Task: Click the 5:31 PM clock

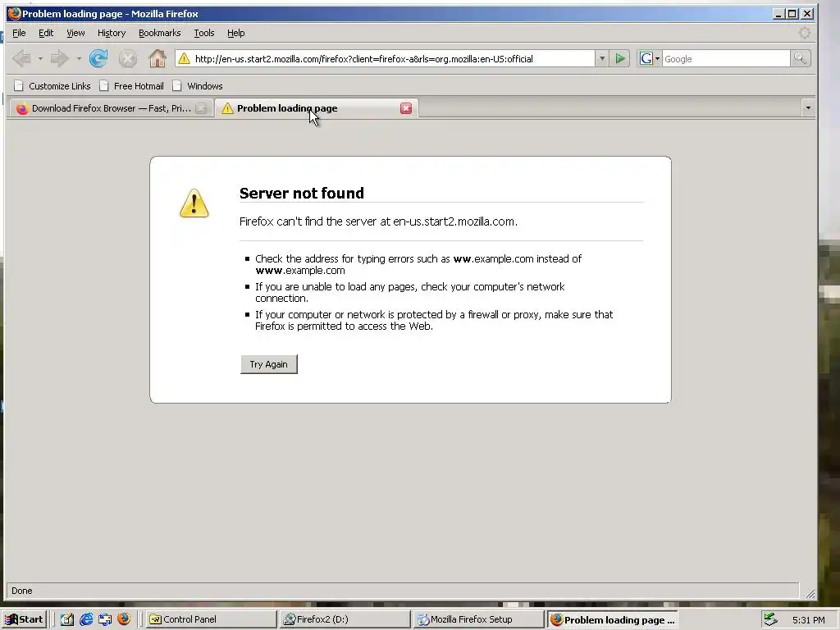Action: [808, 620]
